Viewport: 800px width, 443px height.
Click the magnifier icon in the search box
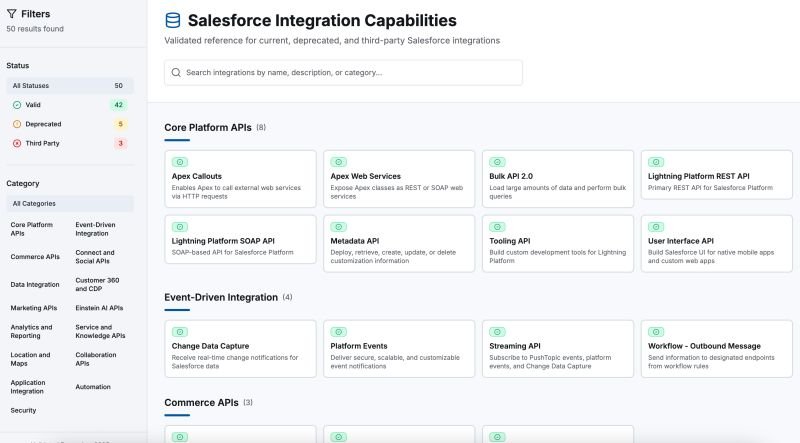pos(176,72)
